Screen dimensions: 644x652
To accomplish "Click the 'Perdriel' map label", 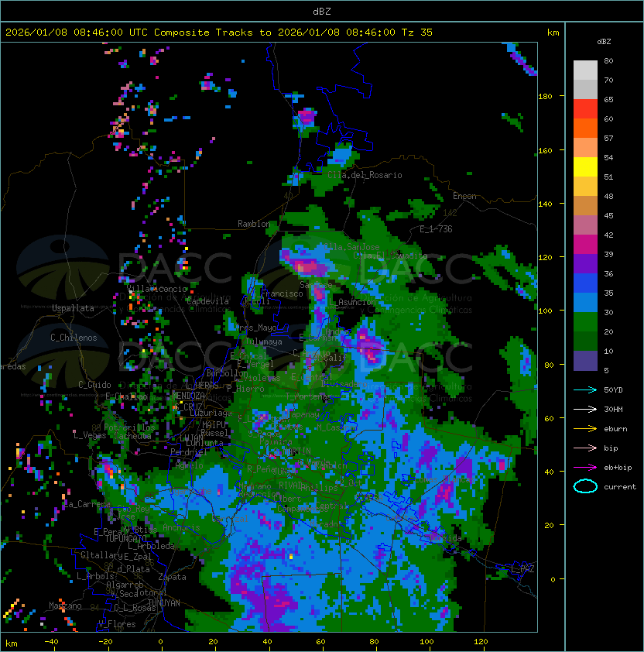I will (x=188, y=451).
